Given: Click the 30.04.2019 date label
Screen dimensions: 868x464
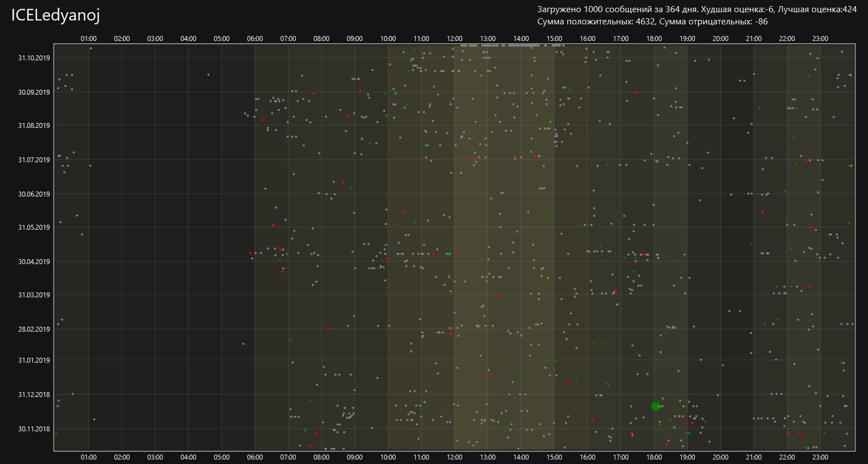Looking at the screenshot, I should [34, 261].
